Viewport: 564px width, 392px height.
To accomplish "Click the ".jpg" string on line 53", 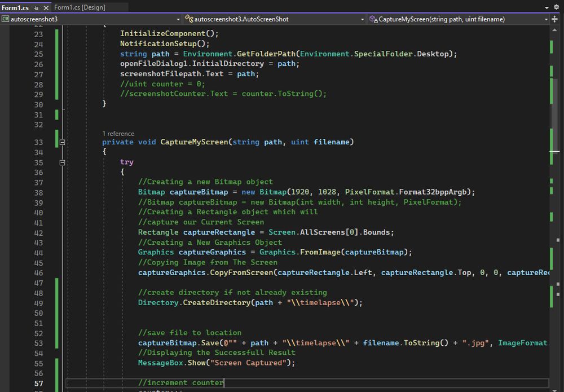I will coord(475,343).
